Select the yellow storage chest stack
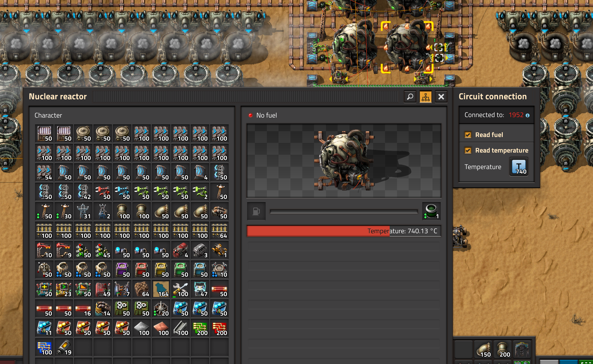This screenshot has width=593, height=364. [x=161, y=269]
